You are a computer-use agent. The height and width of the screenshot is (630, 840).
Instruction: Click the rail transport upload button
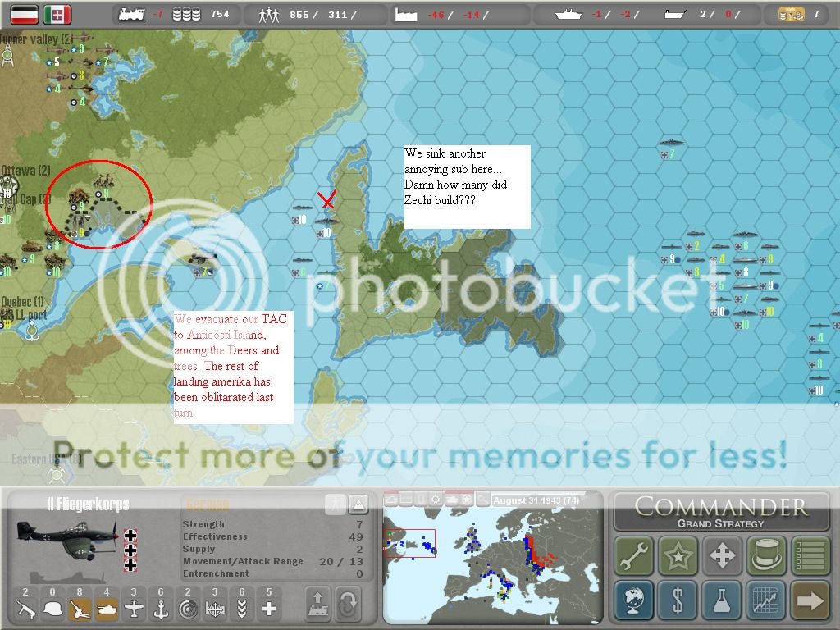[x=318, y=604]
